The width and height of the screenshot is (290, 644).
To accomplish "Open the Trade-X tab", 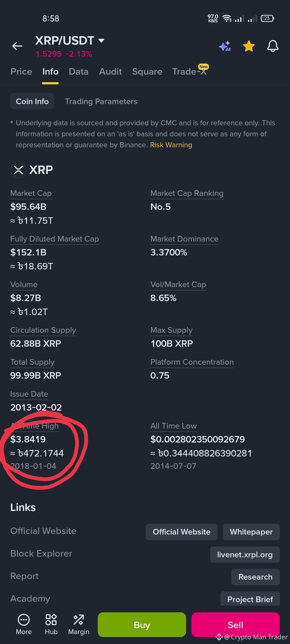I will click(189, 72).
